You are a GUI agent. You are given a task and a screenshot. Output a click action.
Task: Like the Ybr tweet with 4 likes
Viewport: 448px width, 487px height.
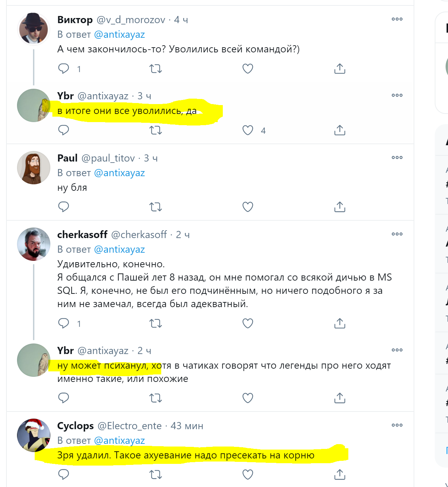[248, 130]
